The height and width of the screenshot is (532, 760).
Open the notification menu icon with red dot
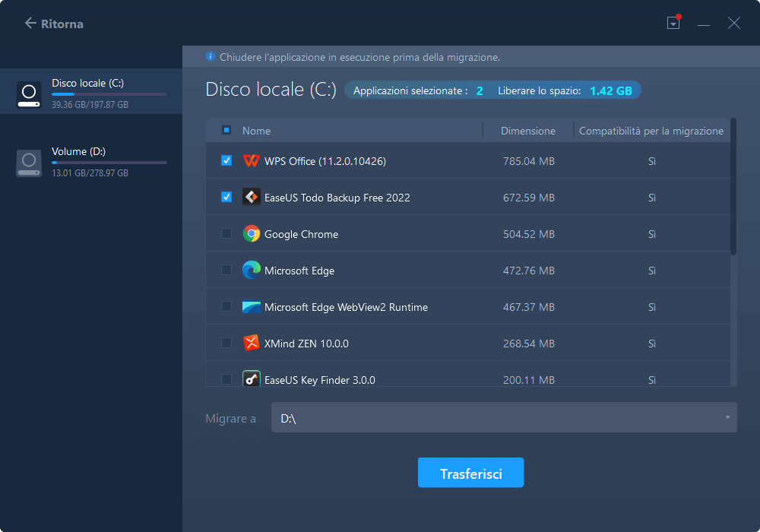(x=673, y=22)
